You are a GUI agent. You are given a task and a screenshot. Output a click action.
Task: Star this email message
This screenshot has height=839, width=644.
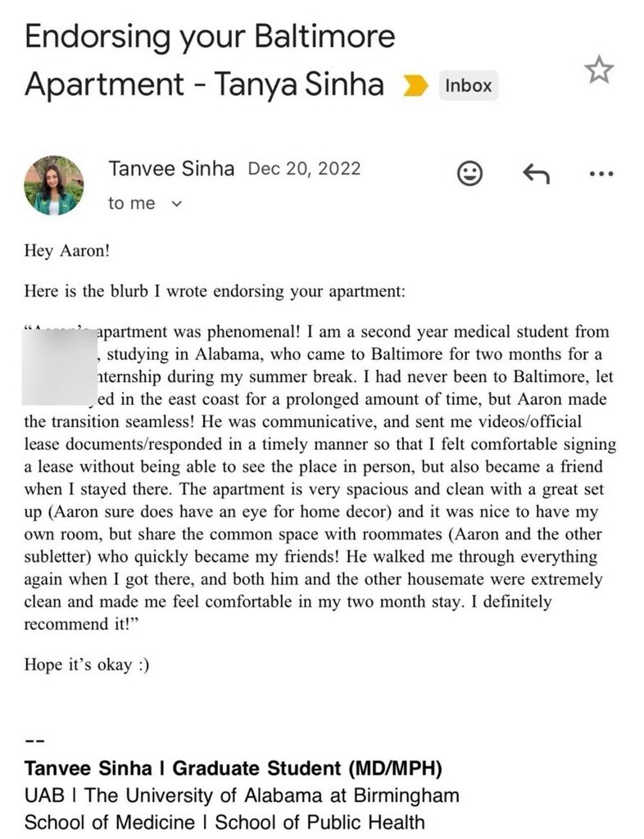pos(599,71)
